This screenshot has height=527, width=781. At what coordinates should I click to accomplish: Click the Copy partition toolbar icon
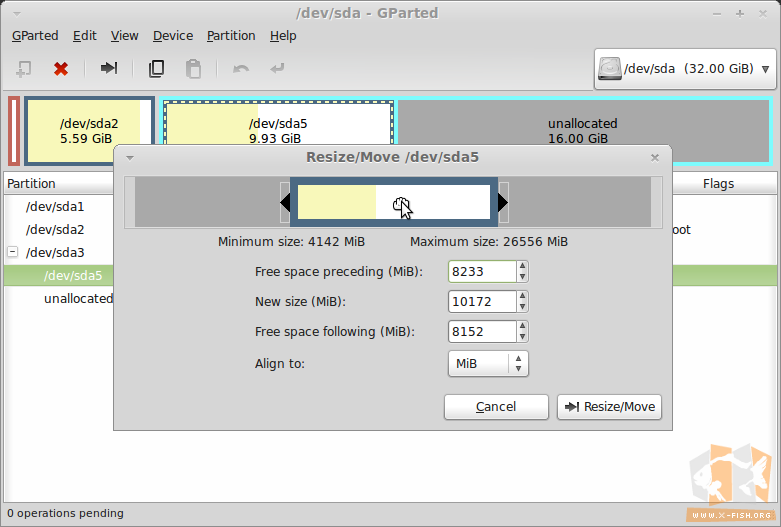(156, 68)
